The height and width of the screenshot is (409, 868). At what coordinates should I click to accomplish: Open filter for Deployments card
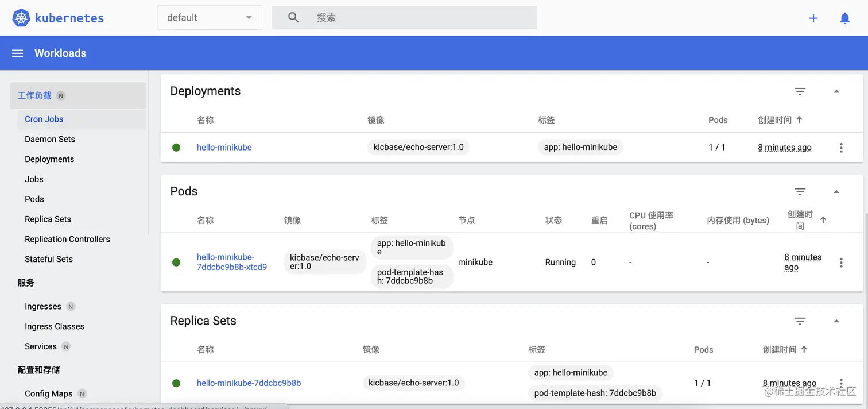(x=800, y=91)
